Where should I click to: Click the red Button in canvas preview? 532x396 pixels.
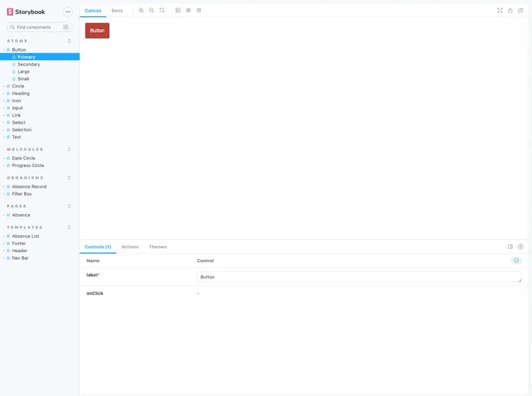(x=97, y=30)
